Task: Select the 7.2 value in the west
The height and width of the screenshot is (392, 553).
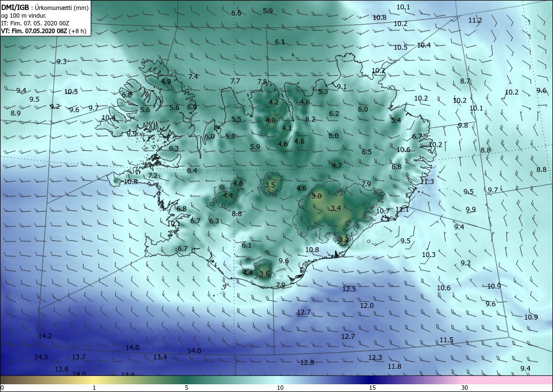Action: 153,176
